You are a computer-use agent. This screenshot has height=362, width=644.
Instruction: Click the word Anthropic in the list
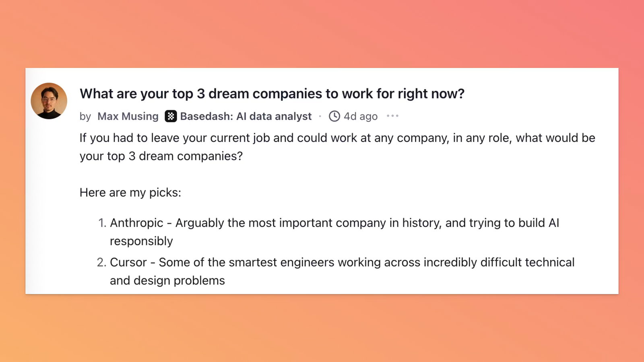[x=136, y=223]
